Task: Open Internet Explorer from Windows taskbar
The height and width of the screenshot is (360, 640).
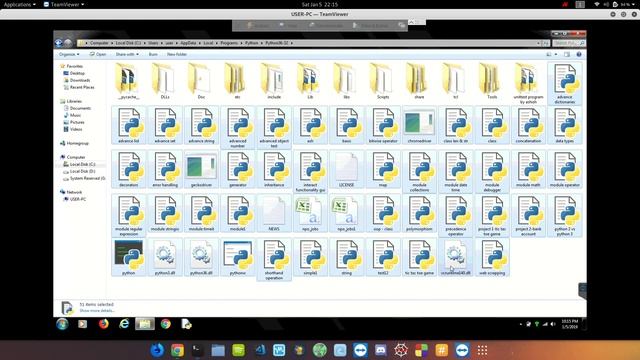Action: click(x=124, y=324)
